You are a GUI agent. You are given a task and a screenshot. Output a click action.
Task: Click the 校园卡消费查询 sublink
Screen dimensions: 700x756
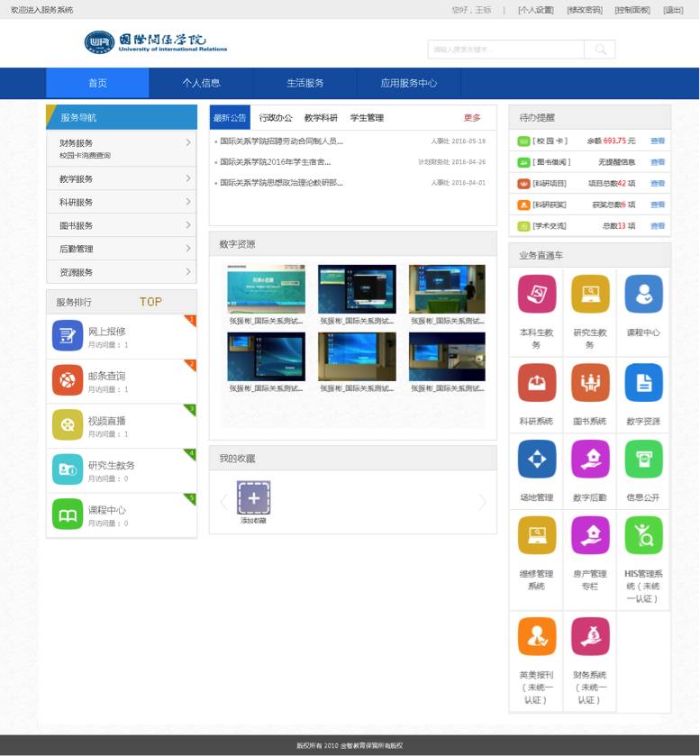tap(85, 155)
